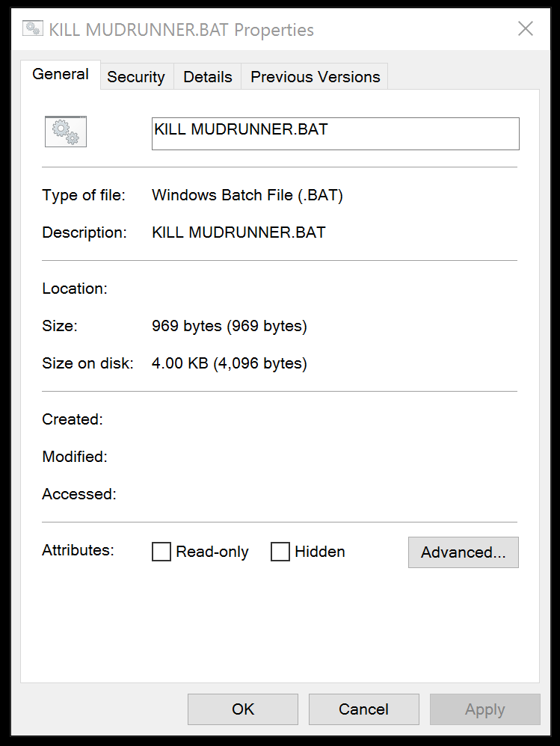Enable the Hidden checkbox

pos(280,552)
